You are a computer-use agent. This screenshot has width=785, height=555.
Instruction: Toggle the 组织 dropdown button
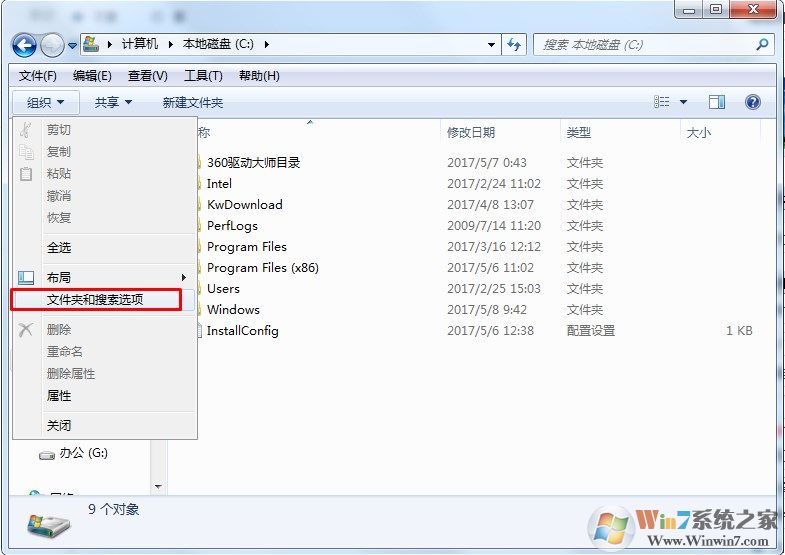click(x=46, y=103)
